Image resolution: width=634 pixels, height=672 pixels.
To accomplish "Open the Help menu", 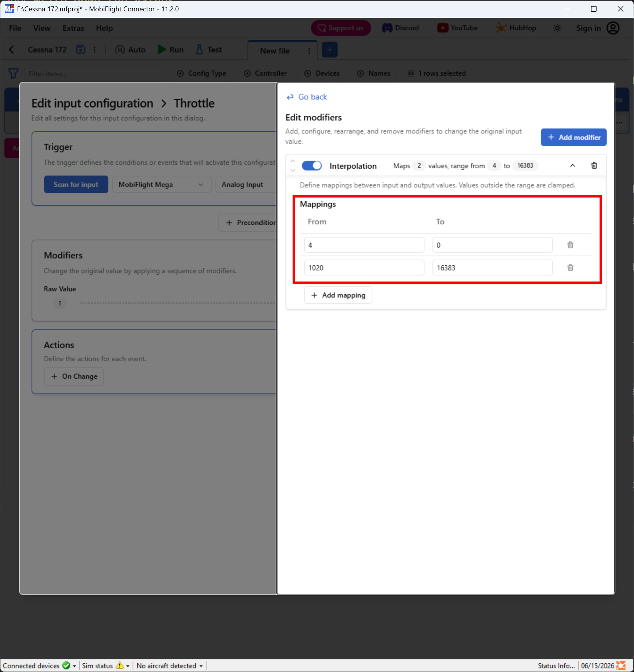I will point(104,28).
